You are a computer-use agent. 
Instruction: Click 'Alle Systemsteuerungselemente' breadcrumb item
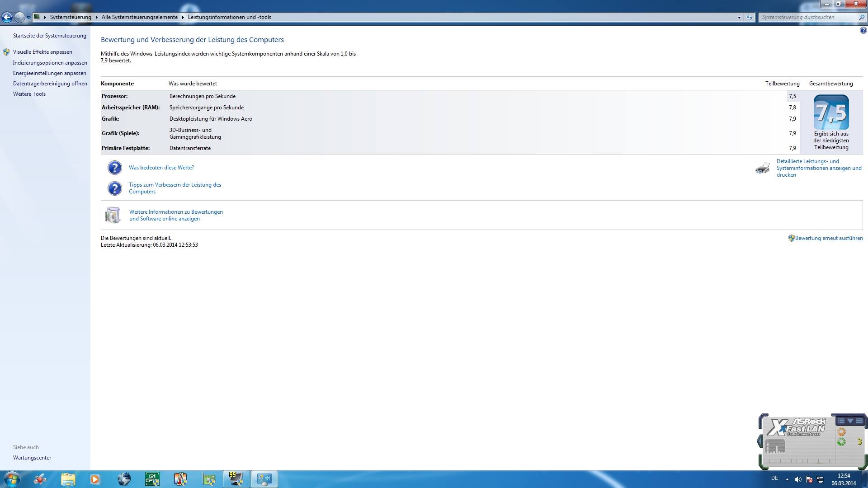[x=139, y=17]
